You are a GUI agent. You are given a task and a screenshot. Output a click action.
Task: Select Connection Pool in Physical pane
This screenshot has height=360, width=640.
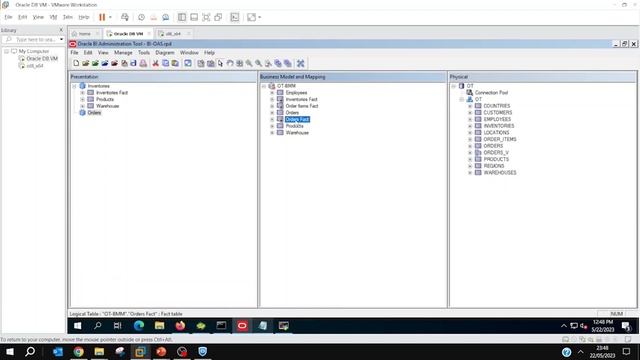tap(491, 93)
